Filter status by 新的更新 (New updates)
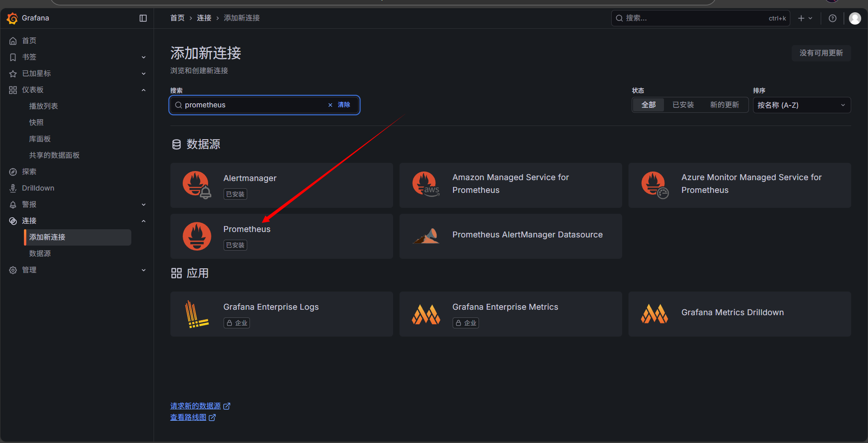This screenshot has height=443, width=868. [x=724, y=105]
